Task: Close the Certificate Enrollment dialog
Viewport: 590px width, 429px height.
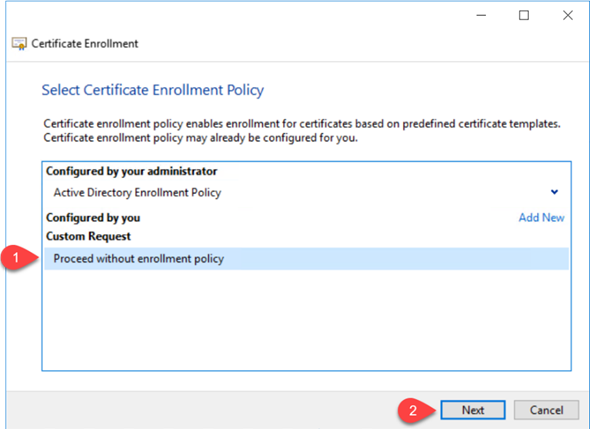Action: coord(568,15)
